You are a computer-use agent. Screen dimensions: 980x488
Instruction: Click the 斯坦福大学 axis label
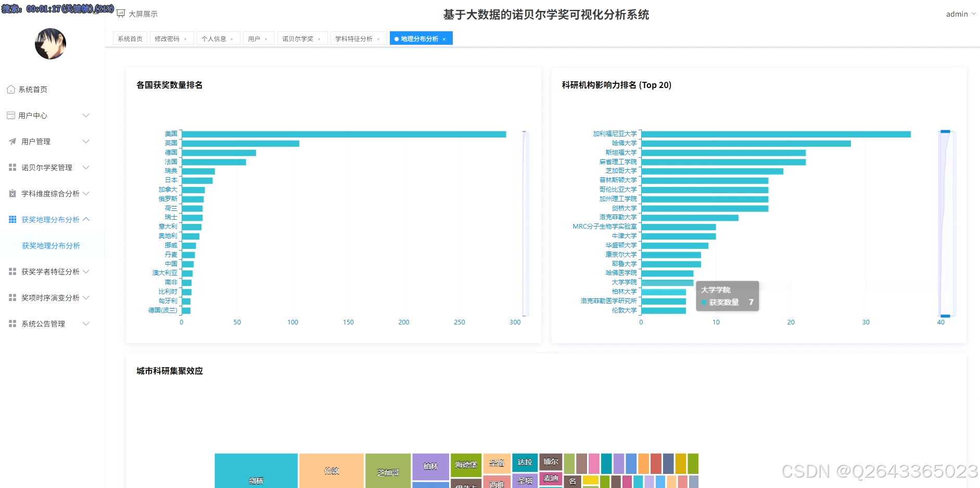pyautogui.click(x=621, y=153)
